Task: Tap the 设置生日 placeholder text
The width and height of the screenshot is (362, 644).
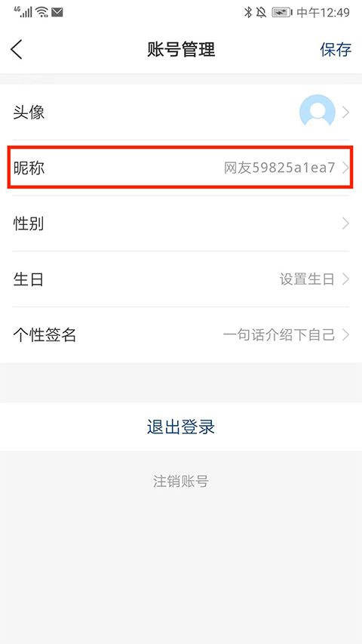Action: tap(307, 279)
